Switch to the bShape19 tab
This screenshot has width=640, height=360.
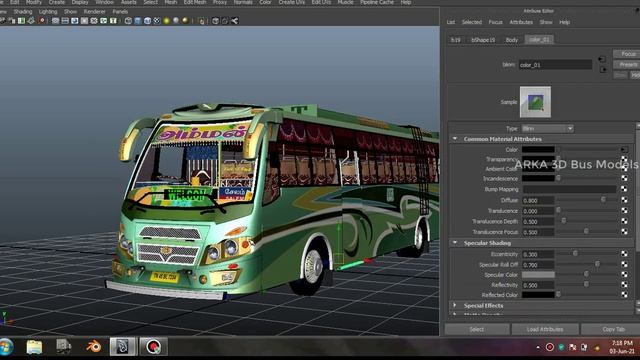click(x=483, y=40)
